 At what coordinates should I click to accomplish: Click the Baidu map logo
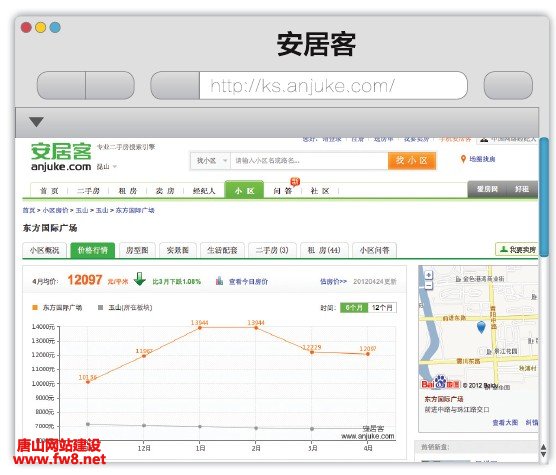(440, 383)
